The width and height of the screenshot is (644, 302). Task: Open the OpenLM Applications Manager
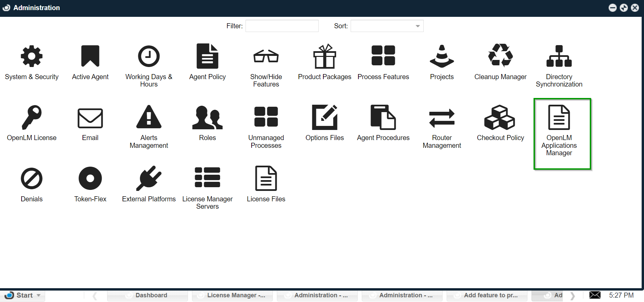[559, 118]
